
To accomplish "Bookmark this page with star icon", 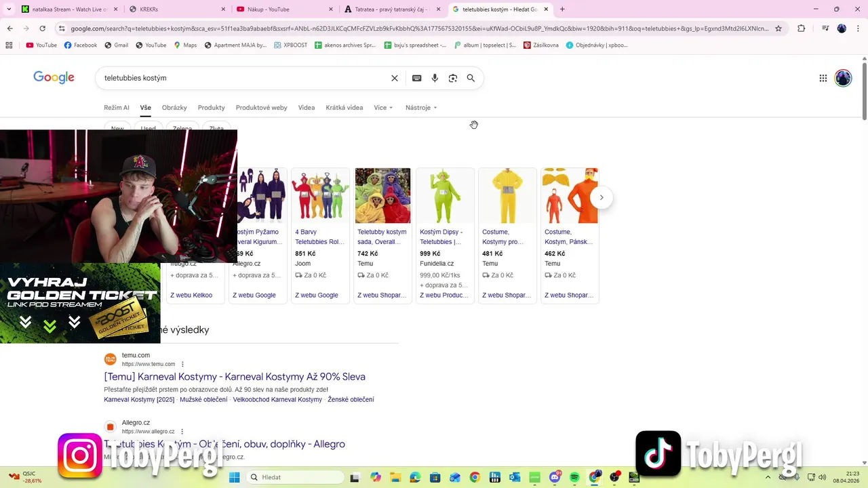I will pos(778,28).
